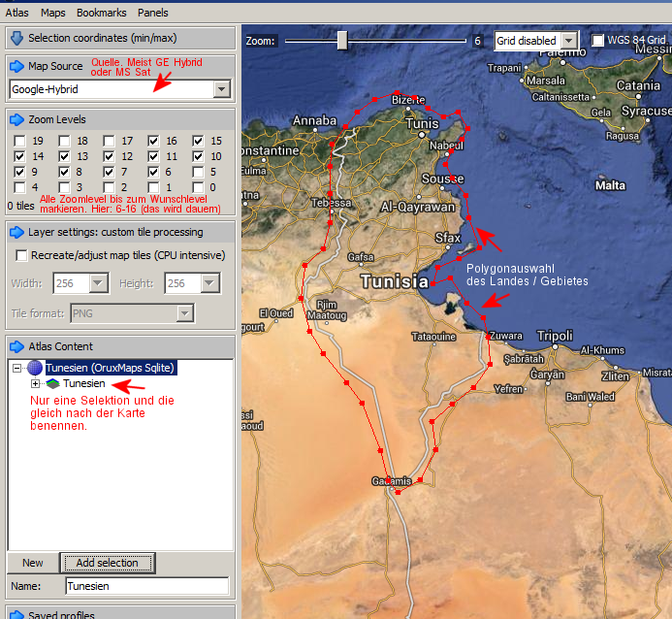
Task: Open the Google-Hybrid map source dropdown
Action: (222, 89)
